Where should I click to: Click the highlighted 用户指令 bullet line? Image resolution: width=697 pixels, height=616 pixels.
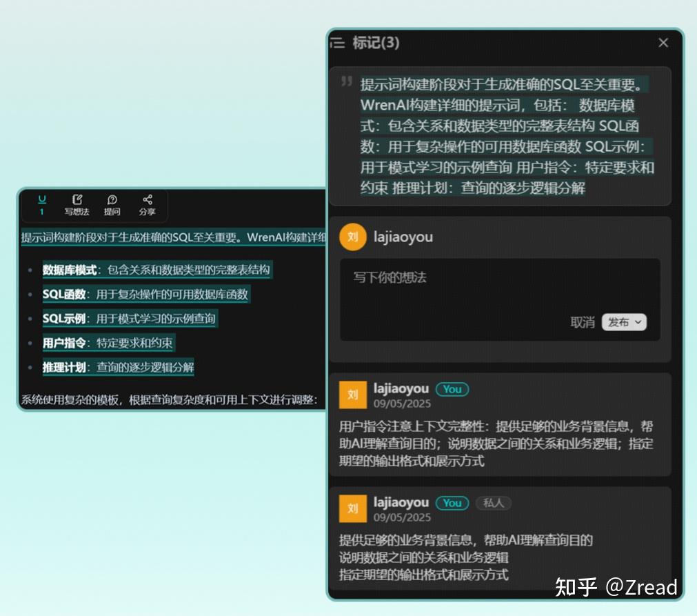(108, 343)
